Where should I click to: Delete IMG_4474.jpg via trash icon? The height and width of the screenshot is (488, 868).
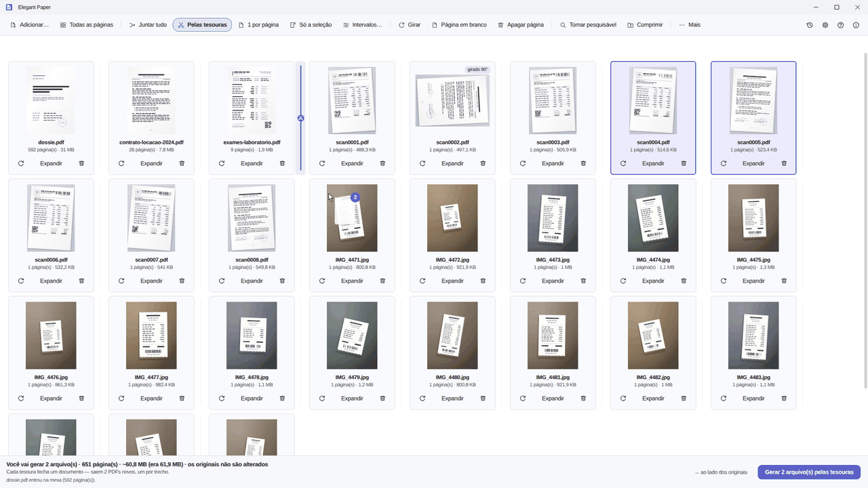tap(684, 281)
